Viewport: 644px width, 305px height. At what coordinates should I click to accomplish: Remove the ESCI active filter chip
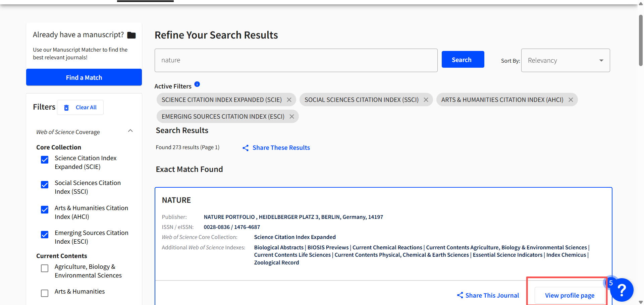point(292,117)
